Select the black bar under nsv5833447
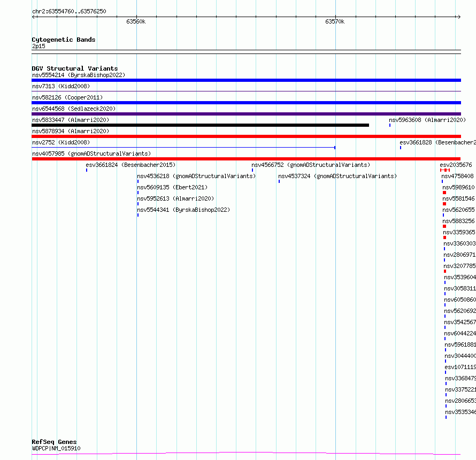The image size is (476, 460). click(x=201, y=125)
